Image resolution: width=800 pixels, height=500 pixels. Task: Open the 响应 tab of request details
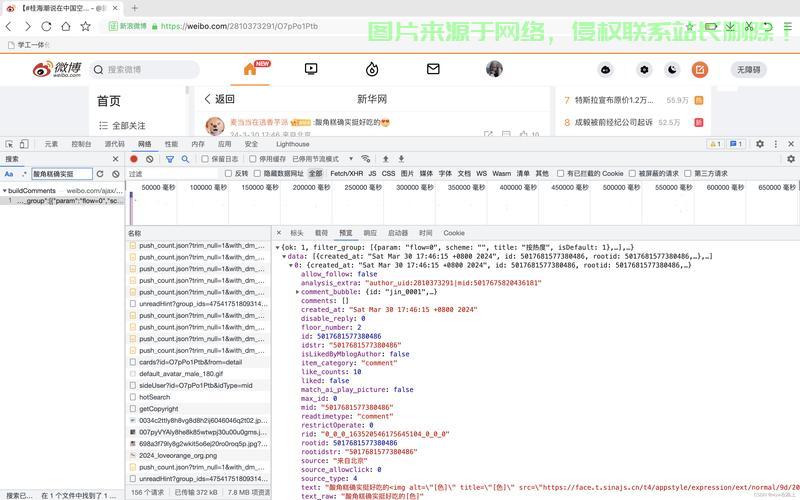pyautogui.click(x=370, y=233)
